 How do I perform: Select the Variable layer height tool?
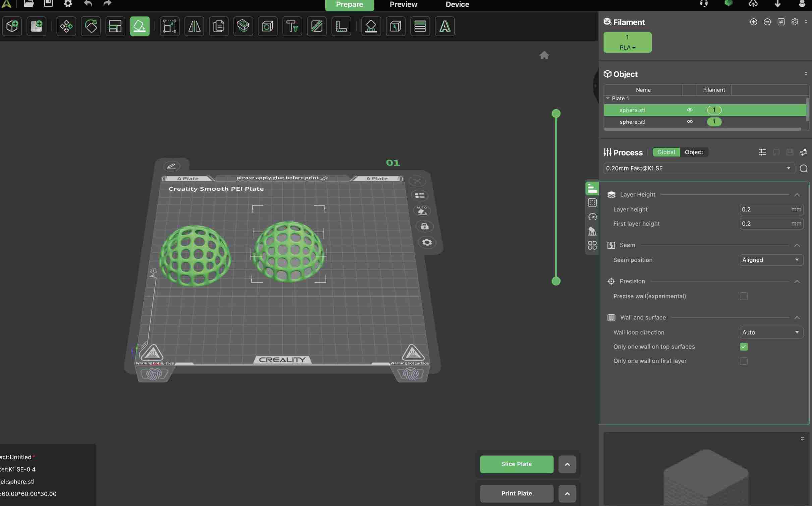pos(420,26)
